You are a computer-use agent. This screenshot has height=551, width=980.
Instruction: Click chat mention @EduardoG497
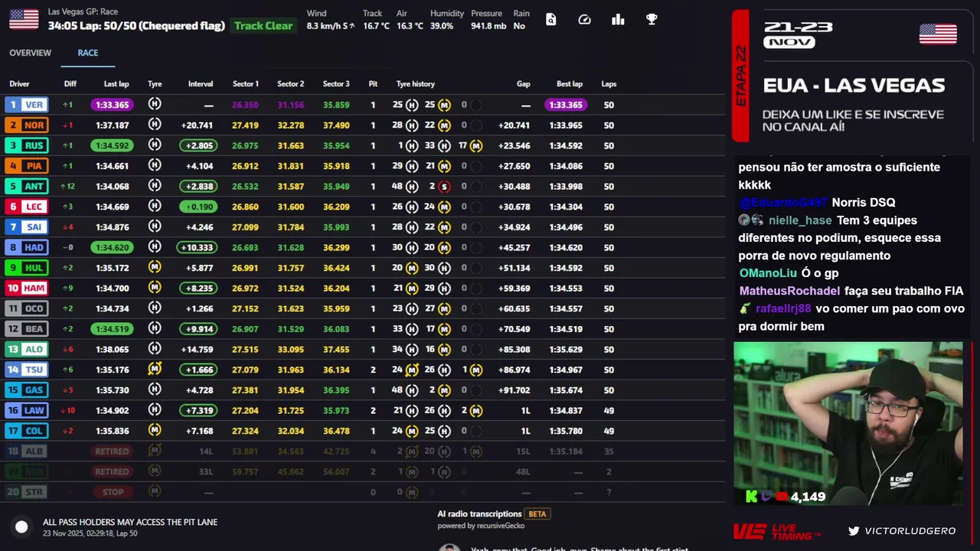(x=783, y=203)
